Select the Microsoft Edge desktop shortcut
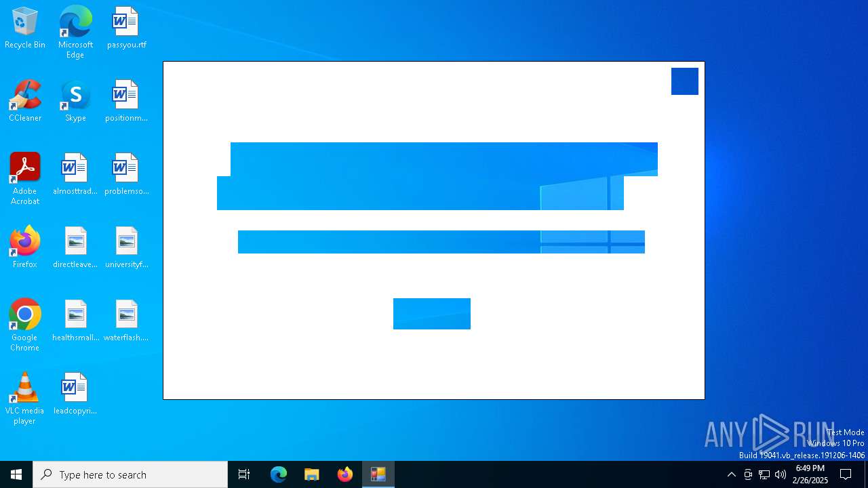 point(75,33)
